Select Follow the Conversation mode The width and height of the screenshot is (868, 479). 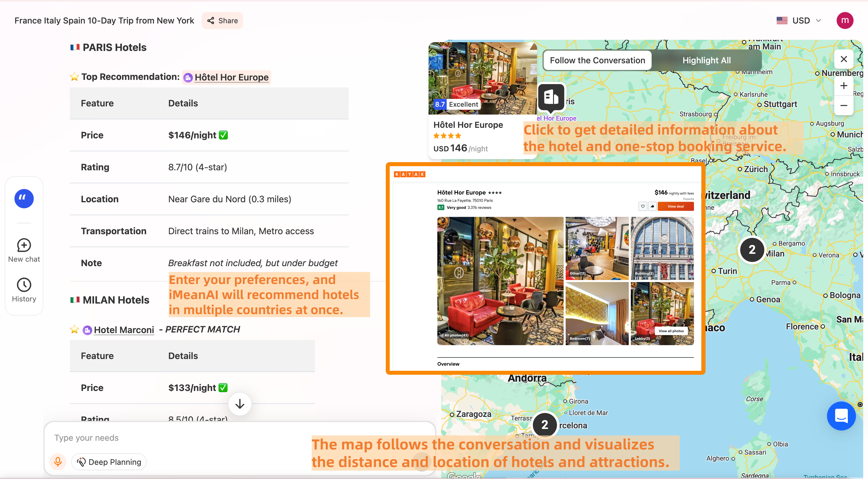click(597, 60)
